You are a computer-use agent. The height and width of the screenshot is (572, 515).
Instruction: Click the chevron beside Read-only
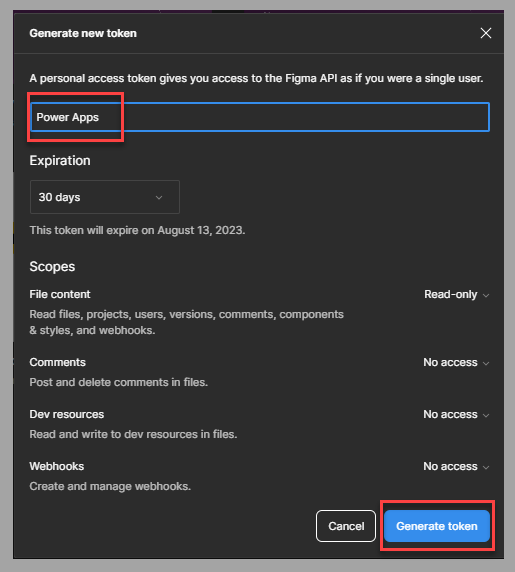(x=486, y=295)
